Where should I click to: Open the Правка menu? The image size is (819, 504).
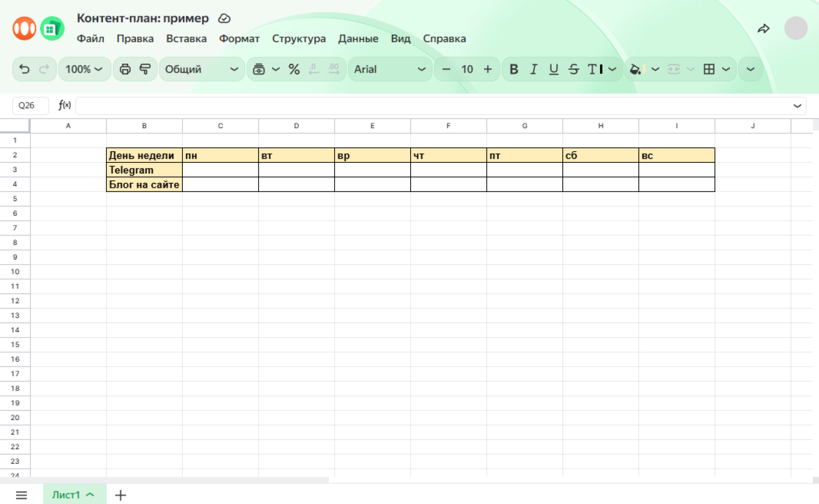pyautogui.click(x=135, y=39)
